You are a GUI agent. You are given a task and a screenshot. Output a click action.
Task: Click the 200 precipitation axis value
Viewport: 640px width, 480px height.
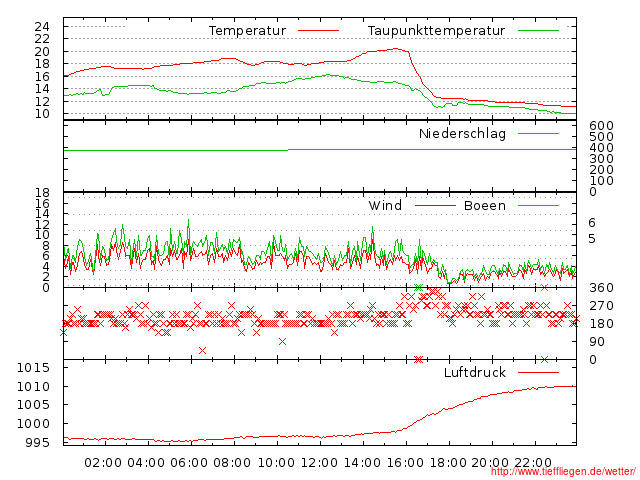point(601,170)
